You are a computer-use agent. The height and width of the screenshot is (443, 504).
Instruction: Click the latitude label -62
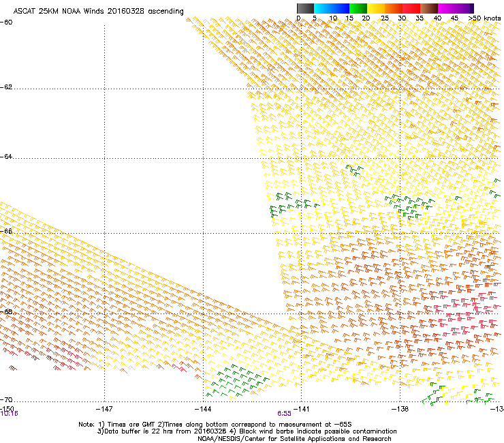6,87
